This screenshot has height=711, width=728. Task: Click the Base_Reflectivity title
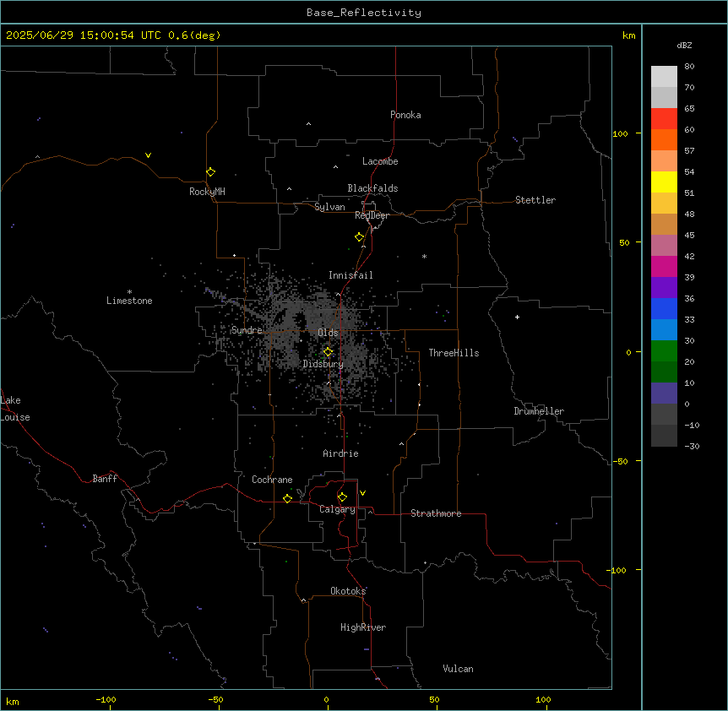364,13
